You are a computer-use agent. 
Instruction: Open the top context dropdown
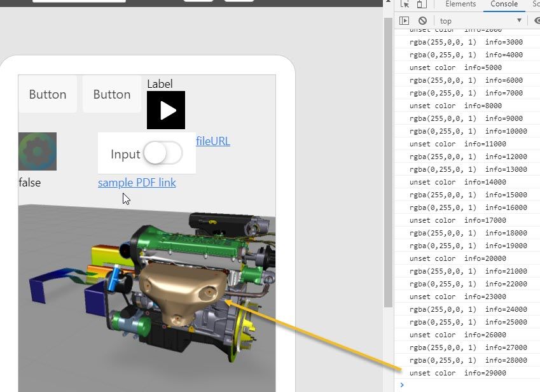pos(480,21)
